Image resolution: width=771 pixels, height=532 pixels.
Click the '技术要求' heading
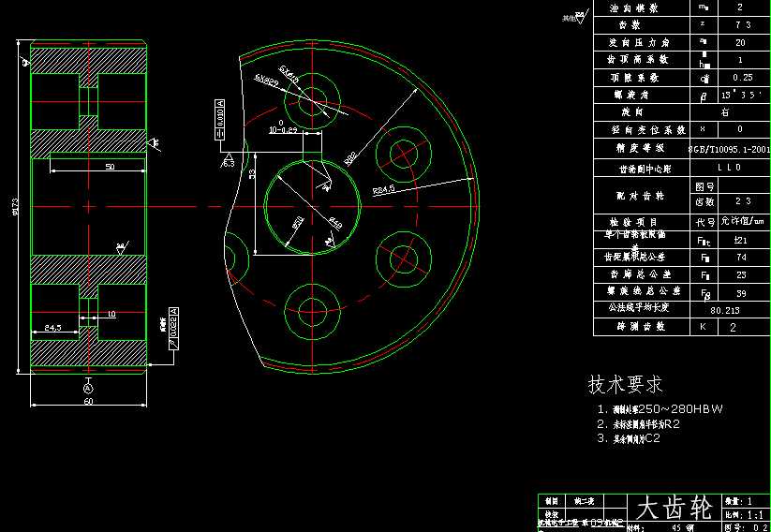click(626, 385)
